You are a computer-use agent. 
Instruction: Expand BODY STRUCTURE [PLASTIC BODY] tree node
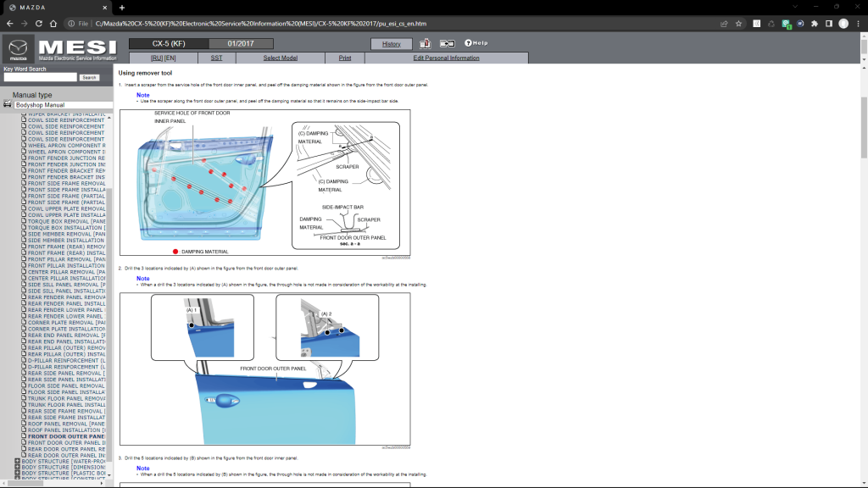[18, 474]
